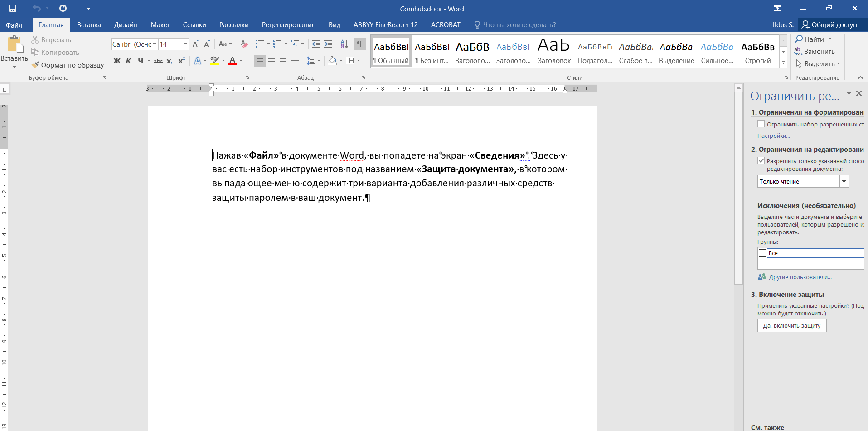Open the 'Только чтение' editing type dropdown
Viewport: 868px width, 431px height.
tap(844, 181)
